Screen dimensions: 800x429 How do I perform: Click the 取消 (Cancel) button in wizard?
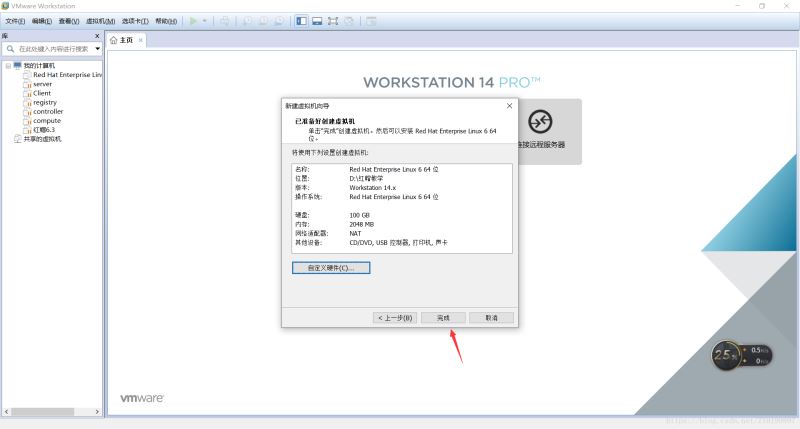tap(491, 317)
